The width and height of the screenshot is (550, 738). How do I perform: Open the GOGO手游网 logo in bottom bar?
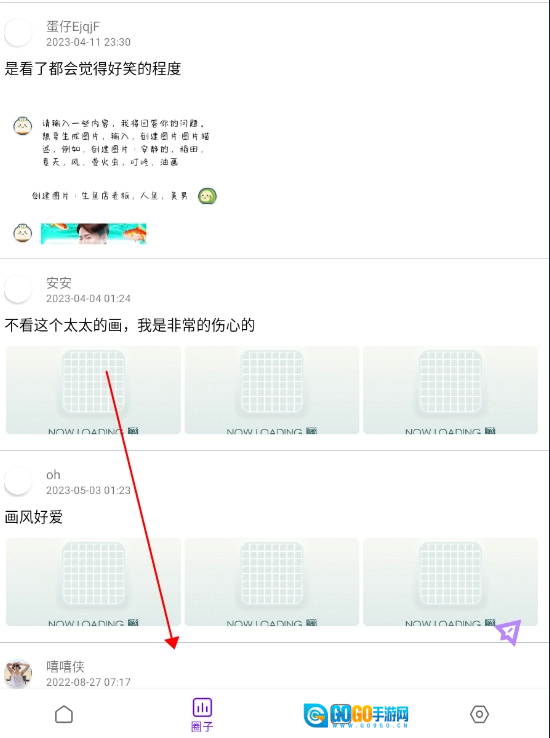click(x=356, y=715)
